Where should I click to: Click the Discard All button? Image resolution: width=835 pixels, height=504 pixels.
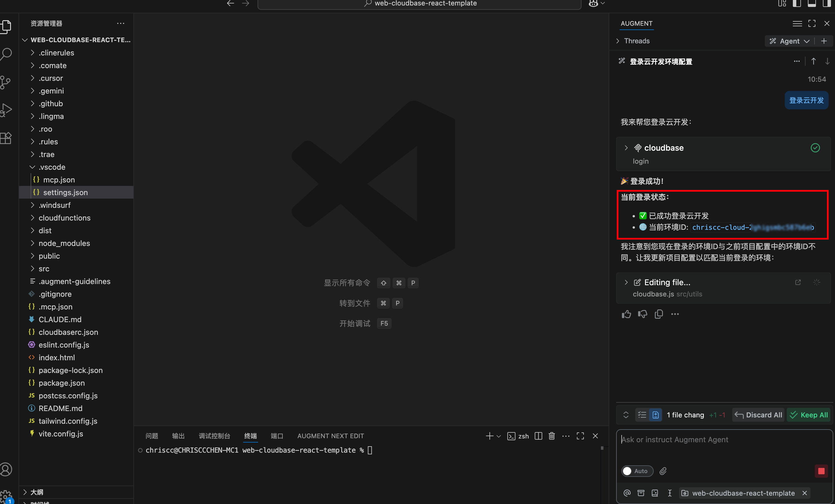758,415
